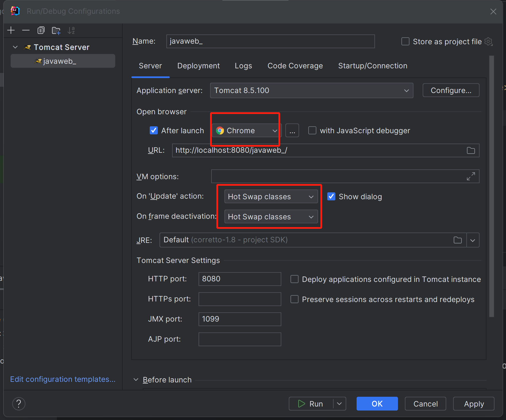Open browser selection ellipsis button

pos(292,131)
